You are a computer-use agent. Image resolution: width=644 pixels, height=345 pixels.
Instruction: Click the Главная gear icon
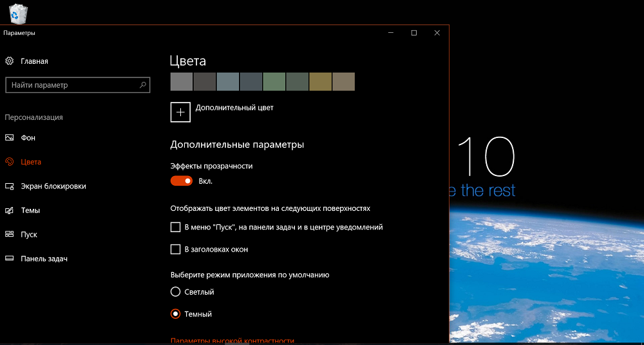pos(9,61)
